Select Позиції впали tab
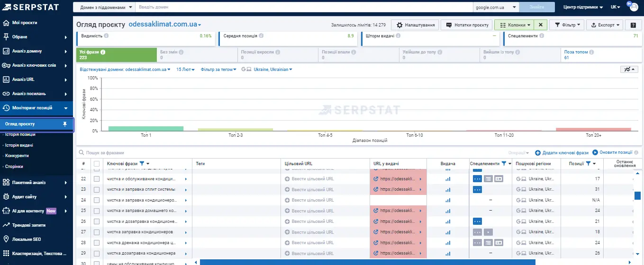The image size is (644, 265). pyautogui.click(x=358, y=55)
